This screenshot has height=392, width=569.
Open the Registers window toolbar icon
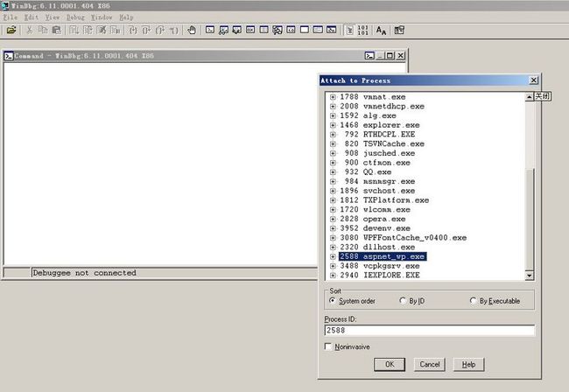click(250, 30)
